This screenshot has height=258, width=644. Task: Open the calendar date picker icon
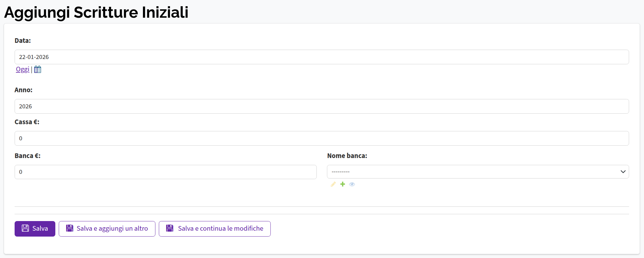38,70
